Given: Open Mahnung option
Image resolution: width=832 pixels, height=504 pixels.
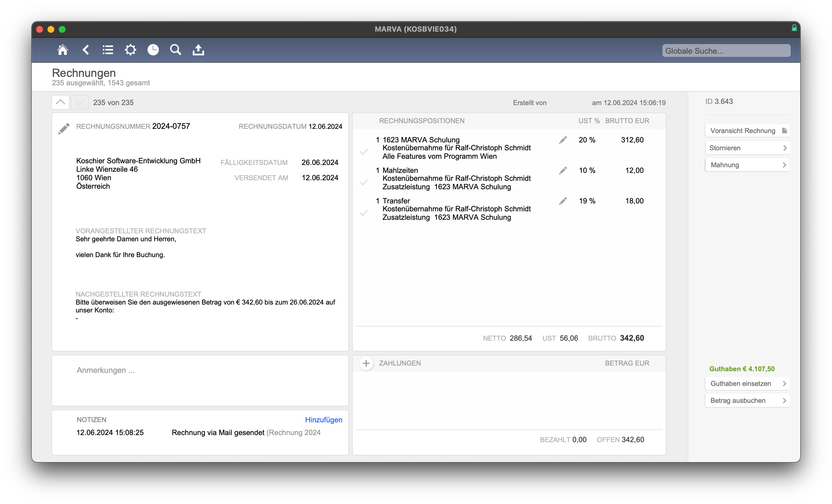Looking at the screenshot, I should pyautogui.click(x=747, y=165).
